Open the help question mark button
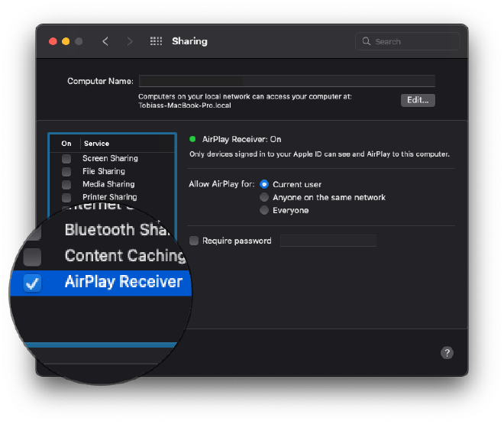Viewport: 504px width, 424px height. coord(447,352)
